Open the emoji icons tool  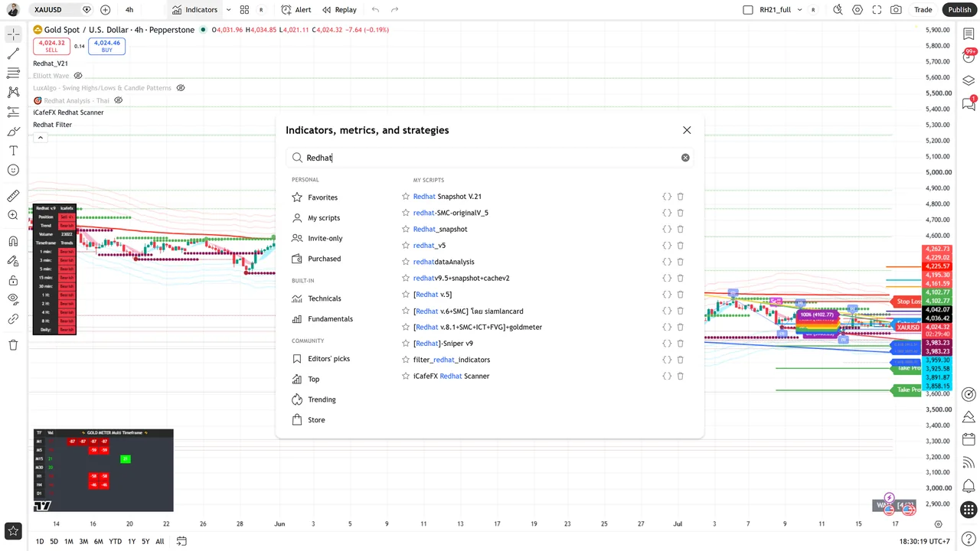pyautogui.click(x=13, y=170)
